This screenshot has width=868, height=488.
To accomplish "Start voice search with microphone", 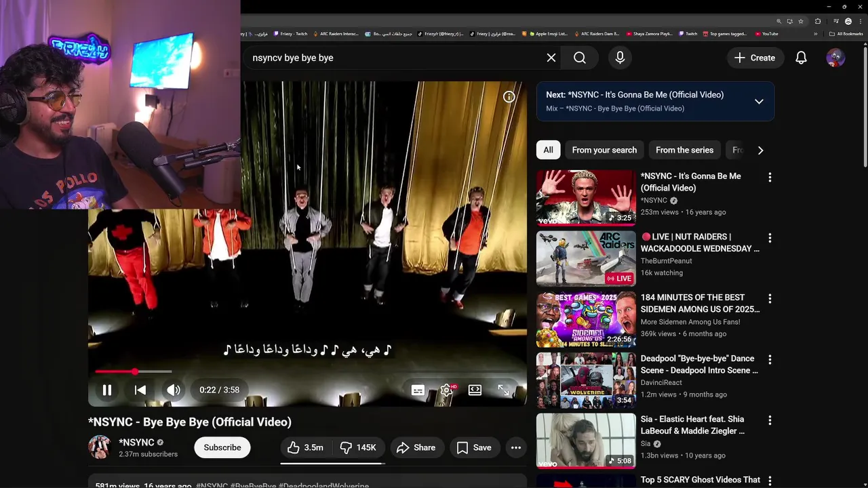I will [x=620, y=58].
